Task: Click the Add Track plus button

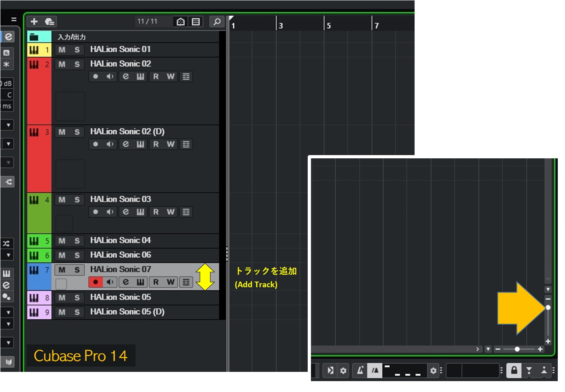Action: click(34, 21)
